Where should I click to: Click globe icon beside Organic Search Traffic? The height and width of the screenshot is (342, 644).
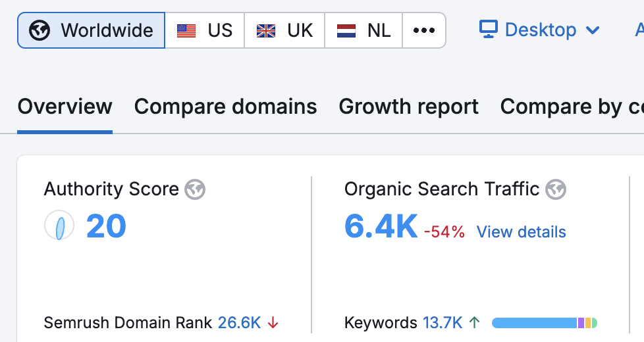[x=556, y=189]
